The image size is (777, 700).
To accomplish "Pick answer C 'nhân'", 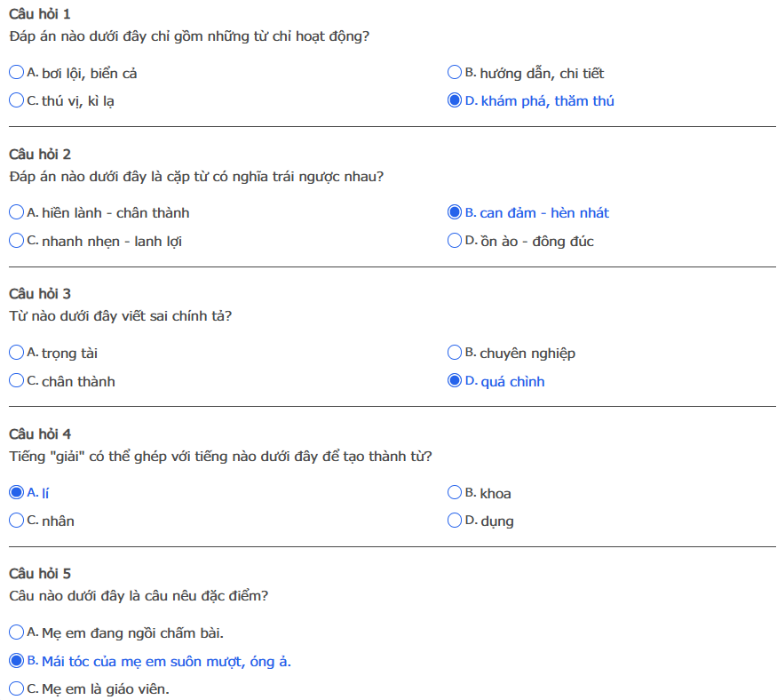I will click(x=17, y=521).
